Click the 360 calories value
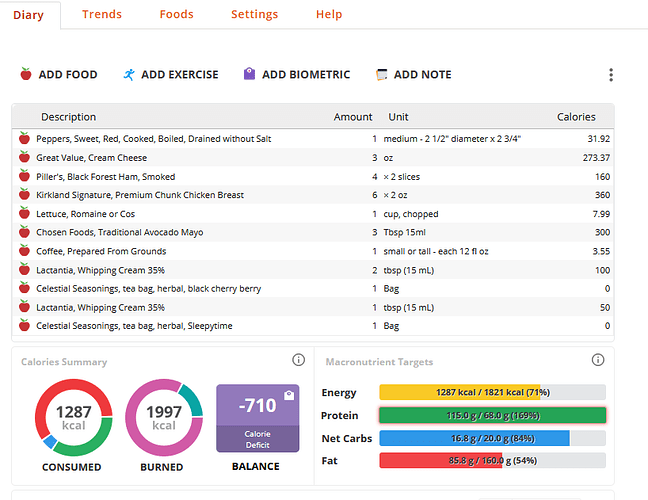The width and height of the screenshot is (648, 500). click(x=603, y=195)
